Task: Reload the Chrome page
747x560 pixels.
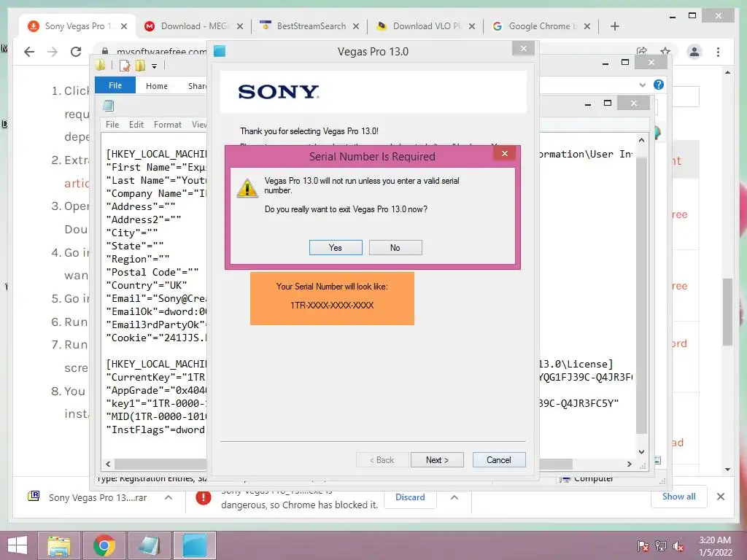Action: [76, 52]
